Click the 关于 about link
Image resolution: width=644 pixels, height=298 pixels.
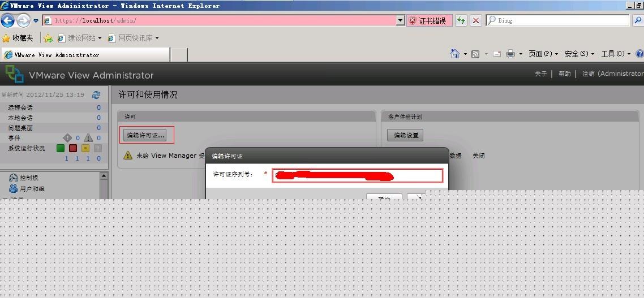click(x=540, y=74)
